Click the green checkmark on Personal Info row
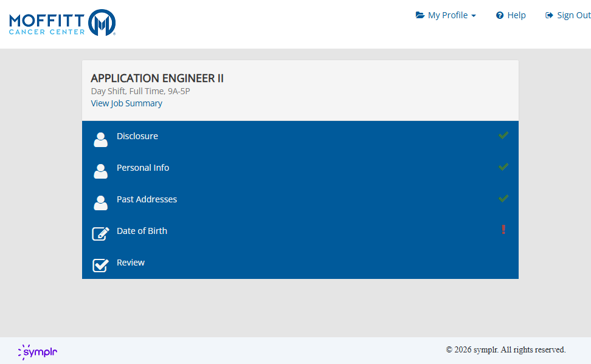Viewport: 591px width, 364px height. 503,167
